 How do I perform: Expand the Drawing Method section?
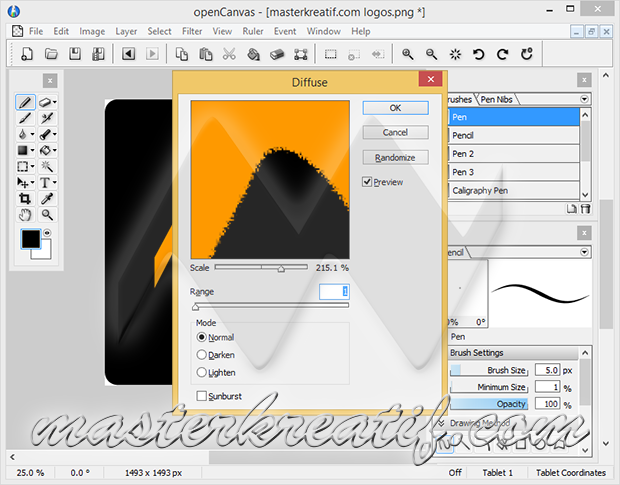(441, 423)
